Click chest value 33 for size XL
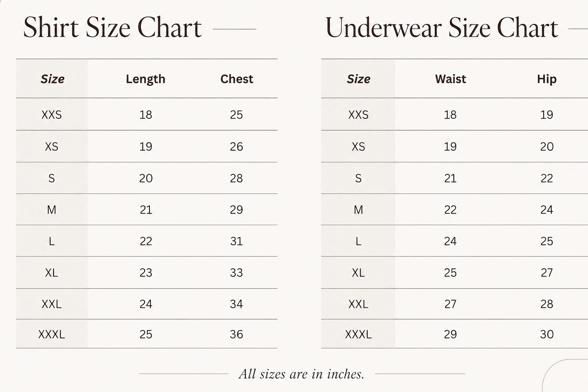588x392 pixels. 237,273
